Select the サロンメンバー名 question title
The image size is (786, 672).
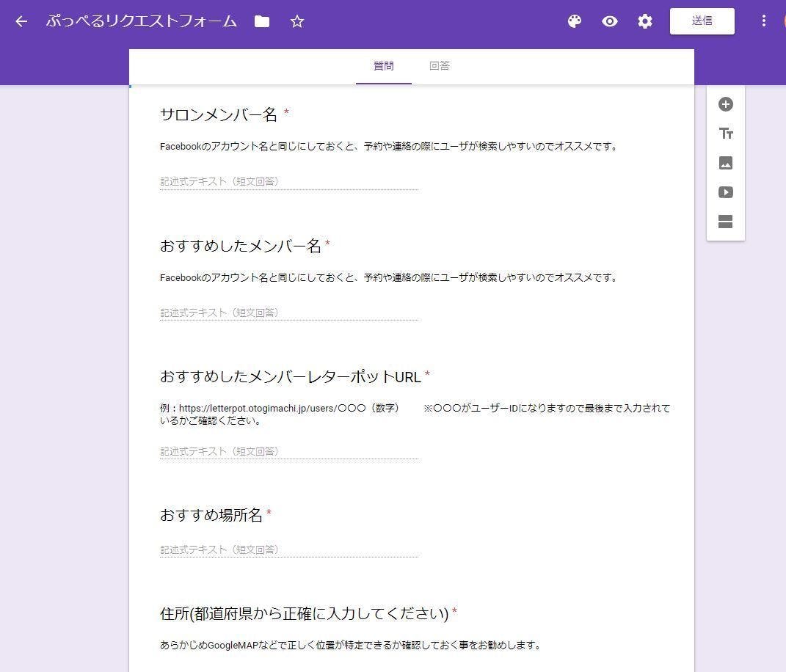219,114
